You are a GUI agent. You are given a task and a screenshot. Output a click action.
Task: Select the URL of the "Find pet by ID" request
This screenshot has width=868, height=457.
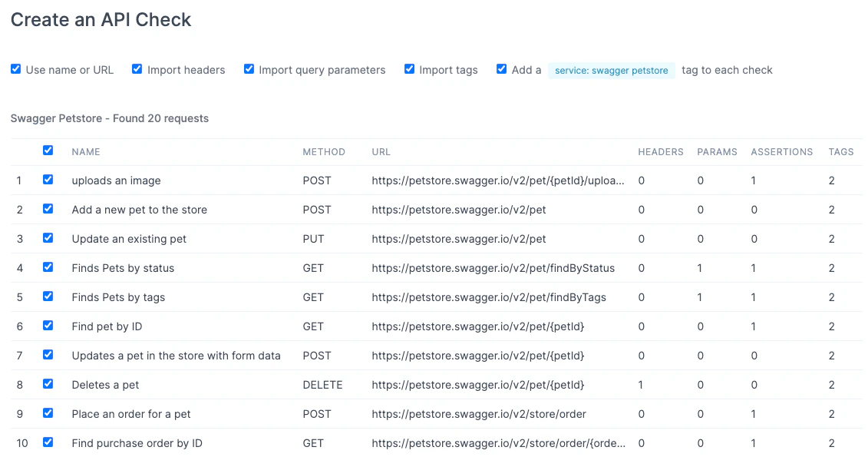477,325
